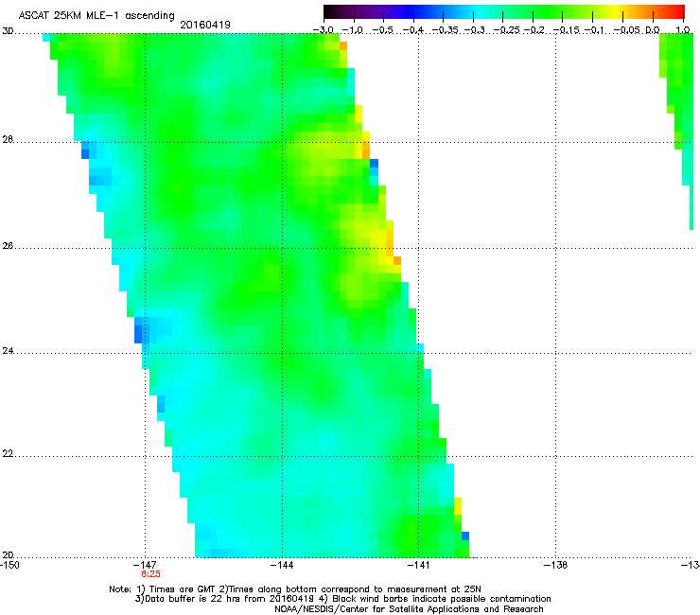Click the latitude label 24
This screenshot has width=700, height=615.
click(8, 351)
